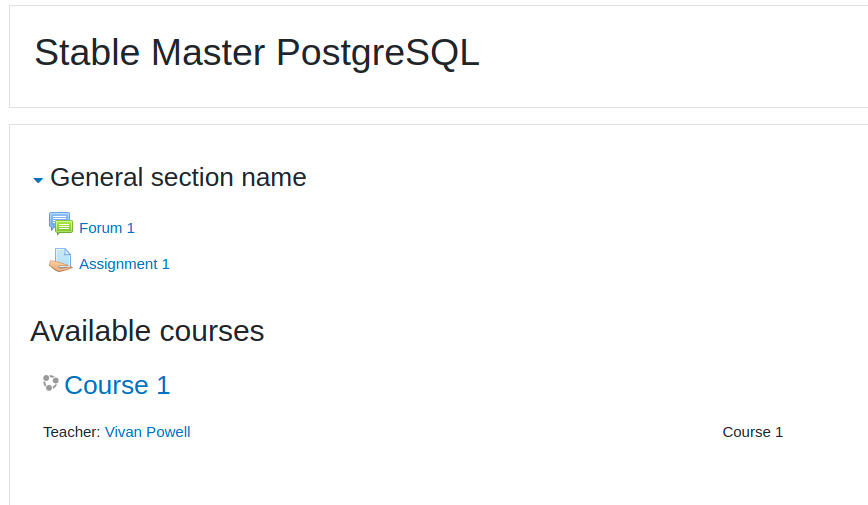
Task: Click the grey course icon beside Course 1
Action: pos(50,383)
